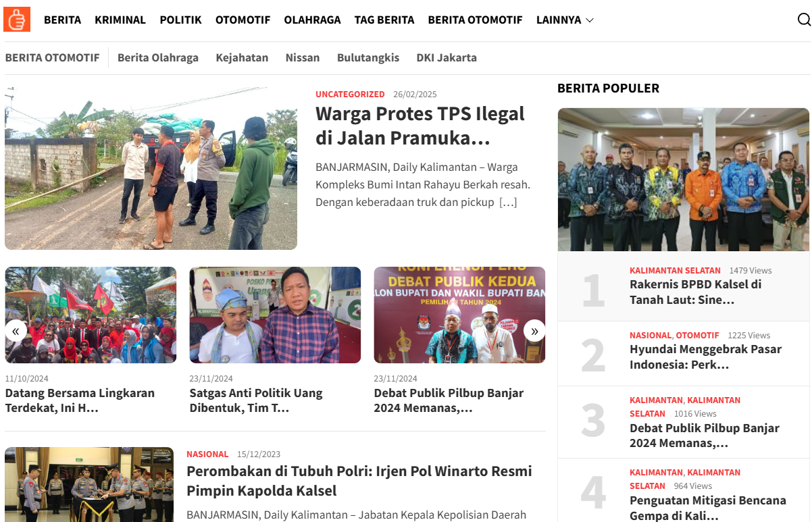Viewport: 812px width, 522px height.
Task: Open the Debat Publik Kedua carousel image
Action: (x=459, y=315)
